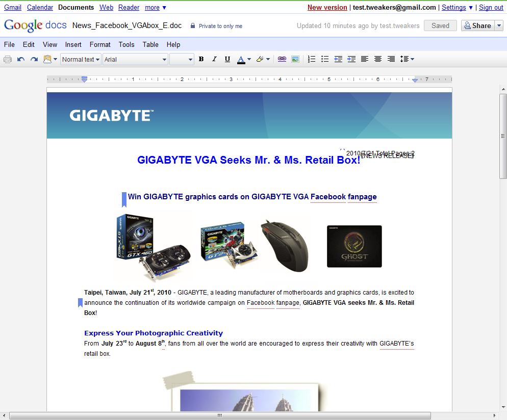Click the document title News_Facebook_VGAbox_E.doc
This screenshot has height=420, width=507.
pyautogui.click(x=127, y=25)
